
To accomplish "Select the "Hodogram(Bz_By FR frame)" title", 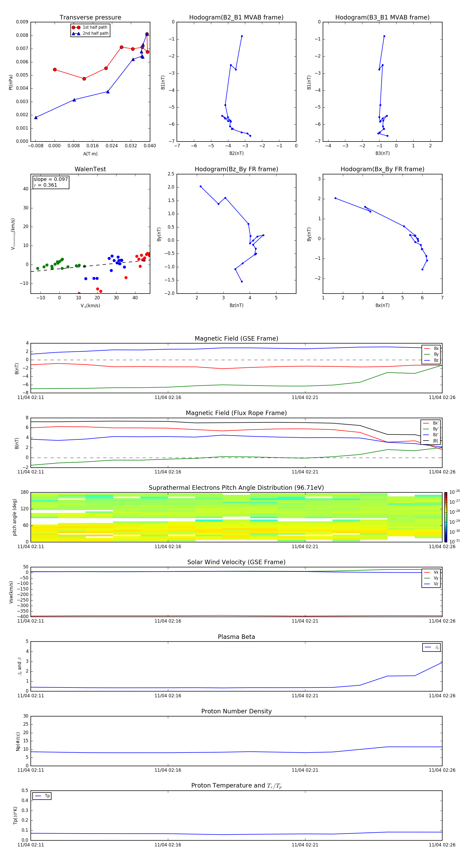I will (x=236, y=169).
